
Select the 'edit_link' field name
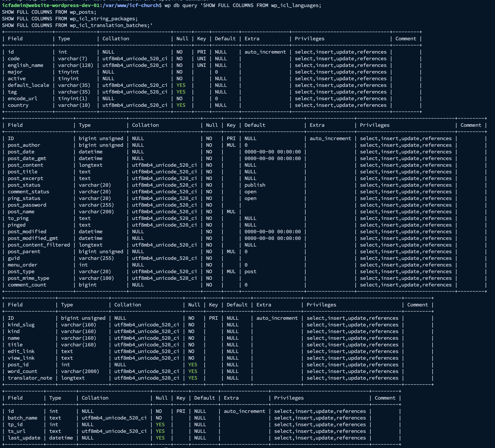[21, 351]
